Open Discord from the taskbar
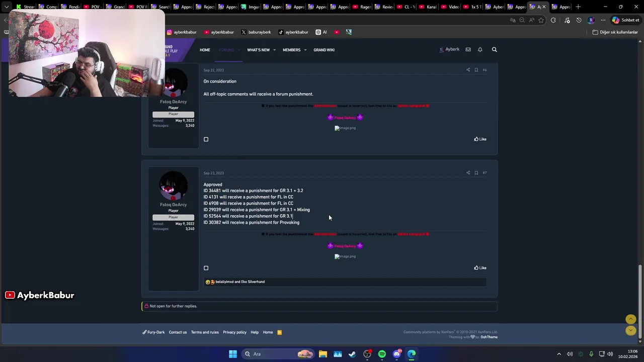The width and height of the screenshot is (644, 362). (397, 354)
